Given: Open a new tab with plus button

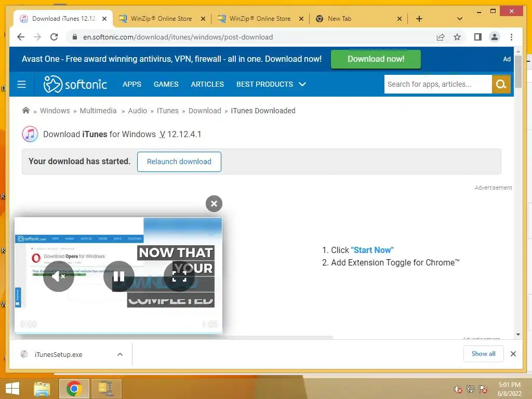Looking at the screenshot, I should [419, 19].
